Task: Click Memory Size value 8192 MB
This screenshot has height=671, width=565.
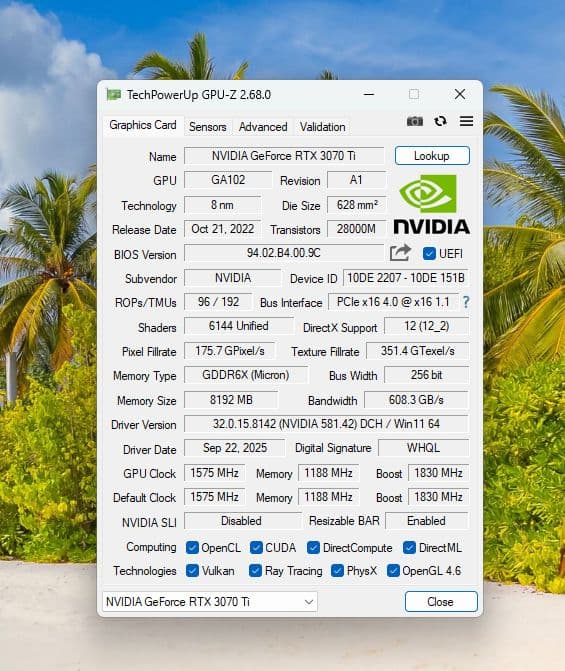Action: 231,400
